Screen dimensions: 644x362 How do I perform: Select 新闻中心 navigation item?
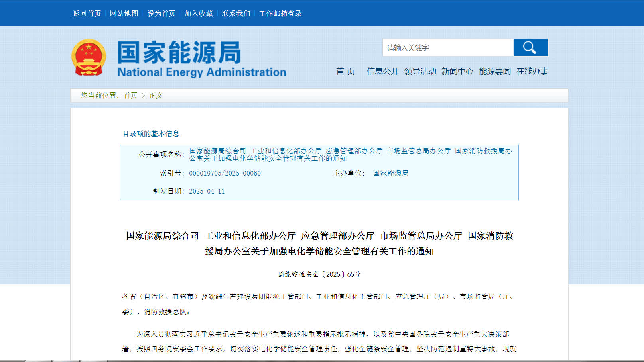(x=457, y=71)
